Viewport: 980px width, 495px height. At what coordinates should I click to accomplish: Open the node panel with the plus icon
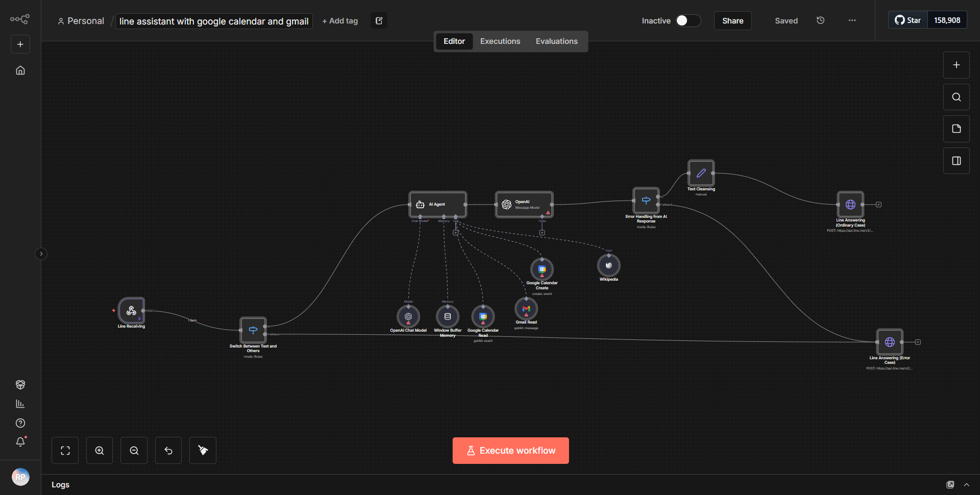[x=956, y=65]
